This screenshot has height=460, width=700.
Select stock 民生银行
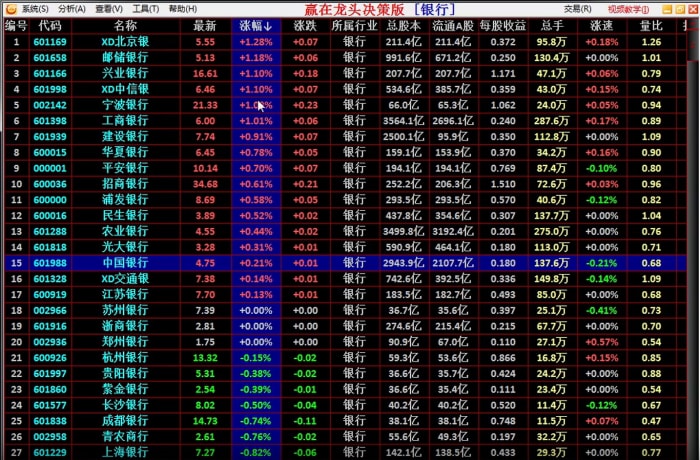click(x=125, y=216)
